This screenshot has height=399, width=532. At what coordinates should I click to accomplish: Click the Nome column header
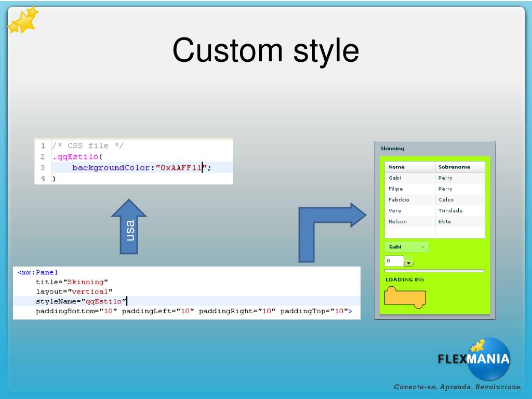point(410,167)
